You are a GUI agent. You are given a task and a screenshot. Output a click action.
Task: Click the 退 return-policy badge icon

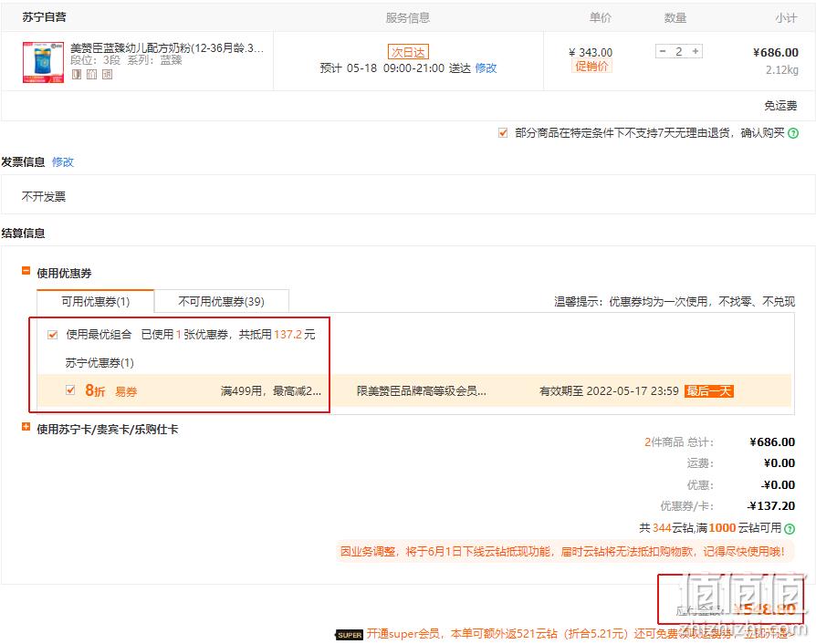[x=107, y=75]
